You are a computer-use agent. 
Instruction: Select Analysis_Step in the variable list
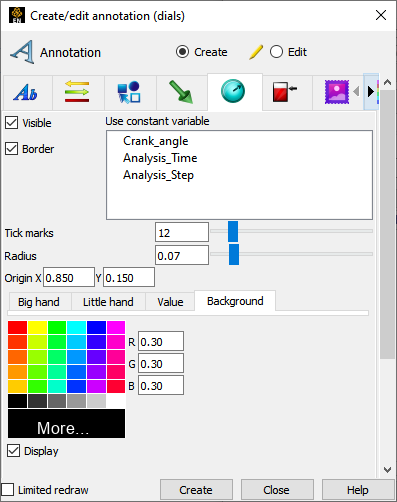158,175
